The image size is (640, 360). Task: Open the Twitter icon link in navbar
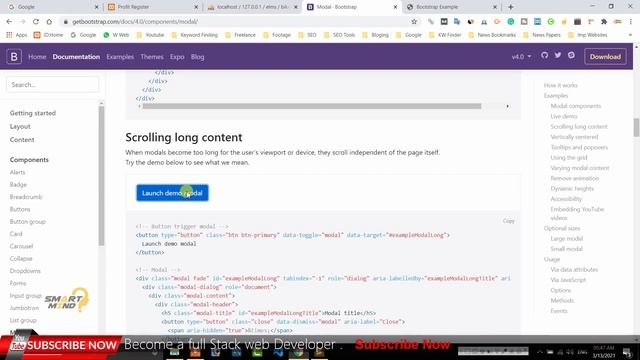[558, 55]
